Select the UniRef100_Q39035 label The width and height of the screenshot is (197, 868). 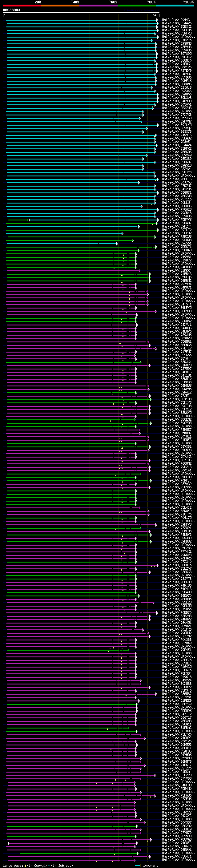177,216
